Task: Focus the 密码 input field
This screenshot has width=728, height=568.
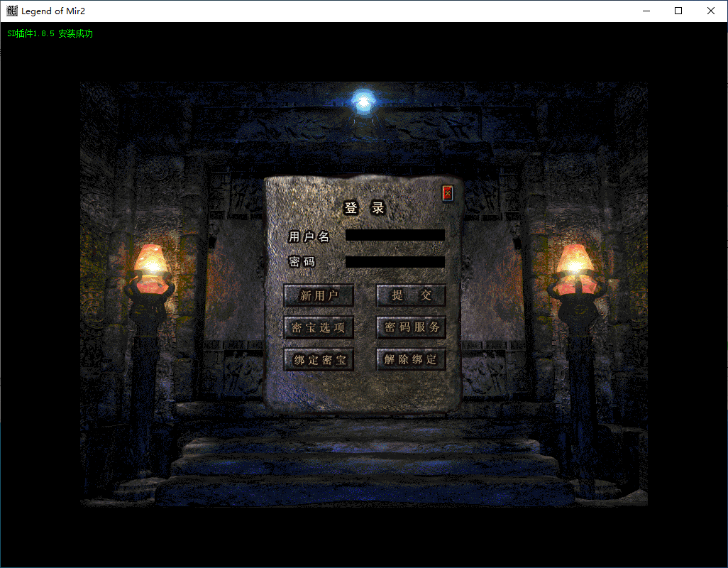Action: click(395, 262)
